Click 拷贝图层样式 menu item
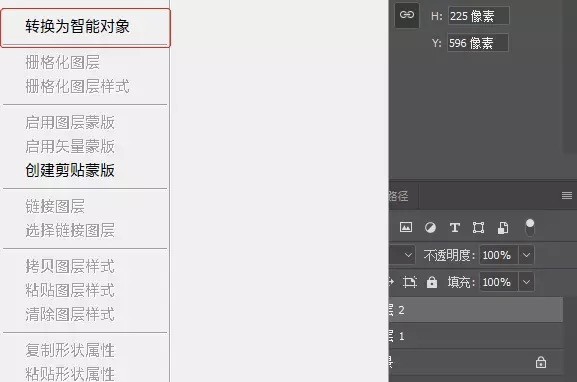This screenshot has width=577, height=382. coord(70,266)
